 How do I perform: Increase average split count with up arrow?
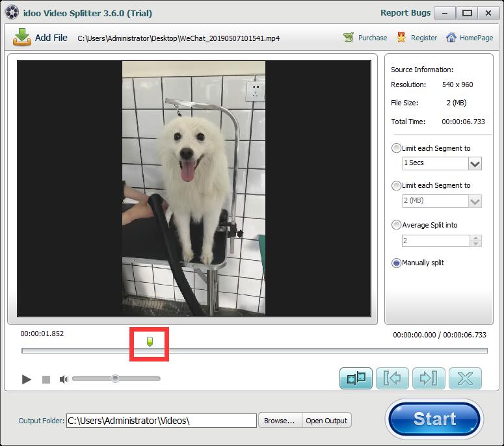475,238
